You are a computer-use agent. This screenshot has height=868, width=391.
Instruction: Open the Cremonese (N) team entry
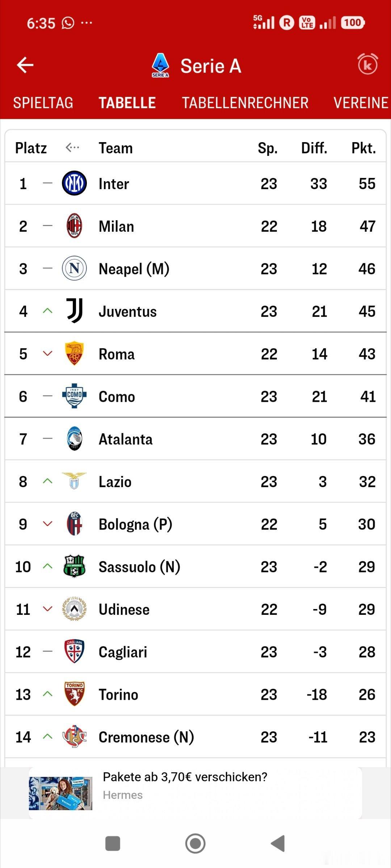coord(146,737)
